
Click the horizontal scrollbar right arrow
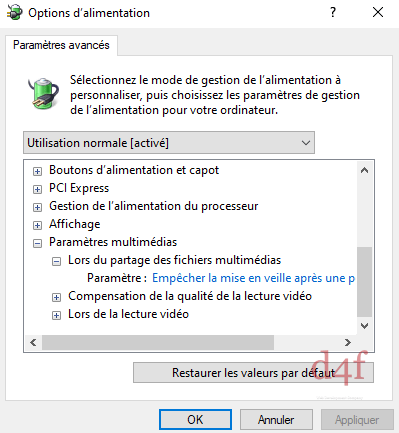coord(348,342)
